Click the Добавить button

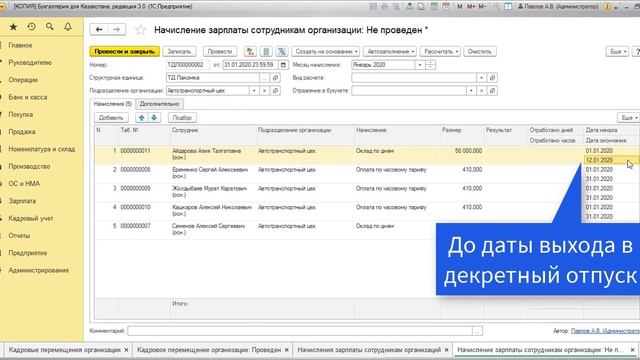coord(111,118)
